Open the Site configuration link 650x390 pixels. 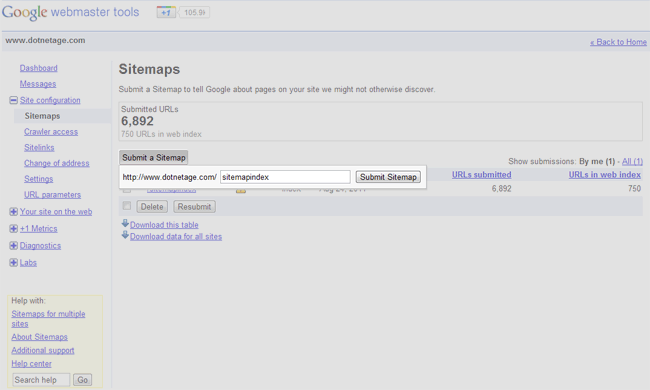[x=50, y=100]
